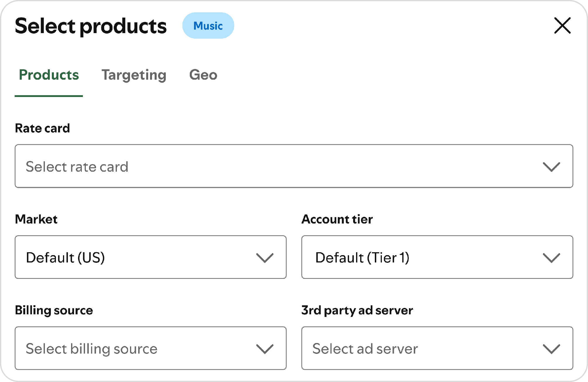Click the Market dropdown chevron icon
This screenshot has width=588, height=382.
point(265,257)
